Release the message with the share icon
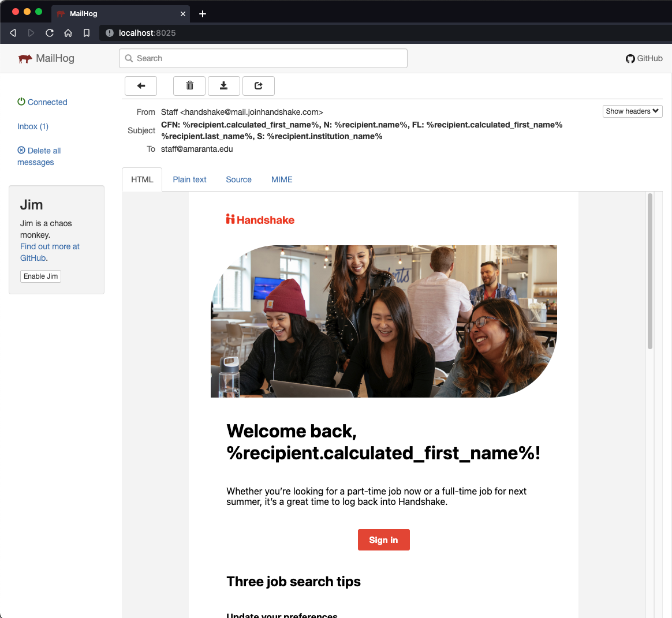Image resolution: width=672 pixels, height=618 pixels. tap(259, 86)
